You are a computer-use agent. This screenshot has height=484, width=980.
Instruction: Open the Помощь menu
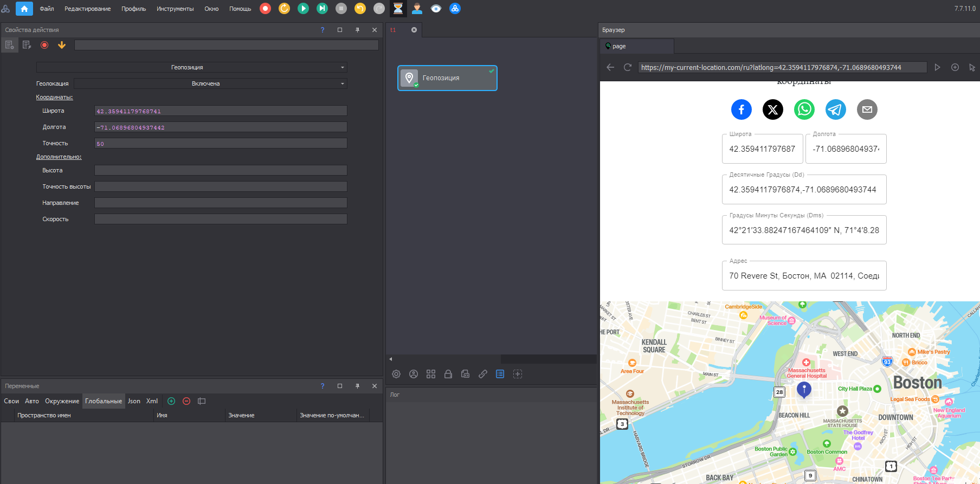pos(240,9)
